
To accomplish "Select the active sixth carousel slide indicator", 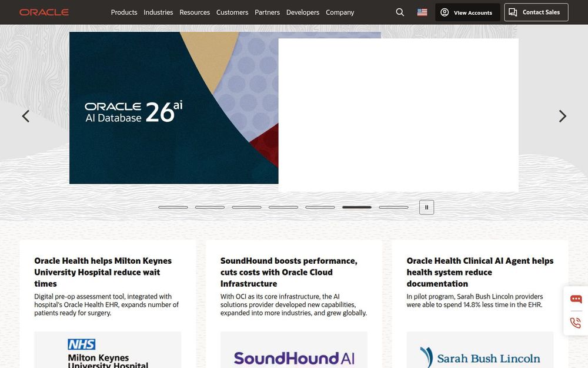I will (357, 207).
